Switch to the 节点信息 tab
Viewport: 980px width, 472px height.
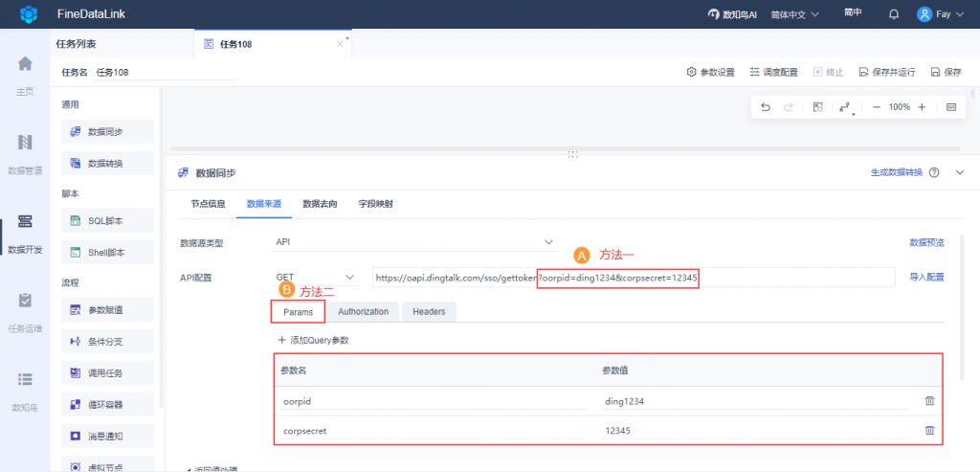click(x=208, y=204)
